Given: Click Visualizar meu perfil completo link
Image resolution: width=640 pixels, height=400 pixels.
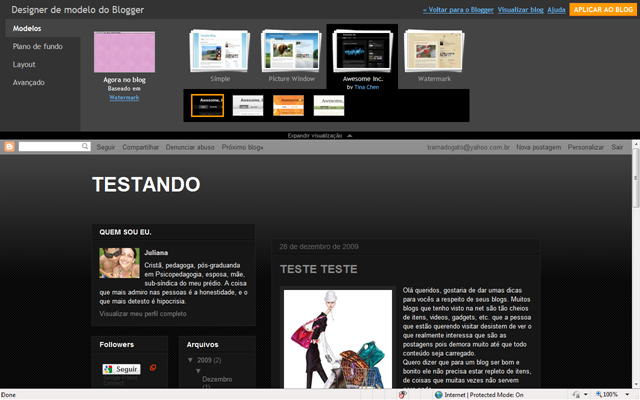Looking at the screenshot, I should (143, 313).
